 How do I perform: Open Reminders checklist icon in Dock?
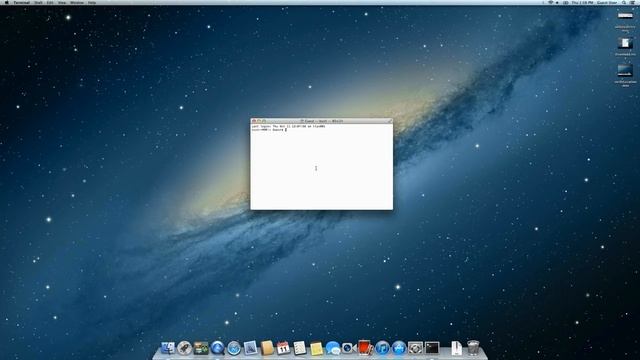[x=300, y=348]
